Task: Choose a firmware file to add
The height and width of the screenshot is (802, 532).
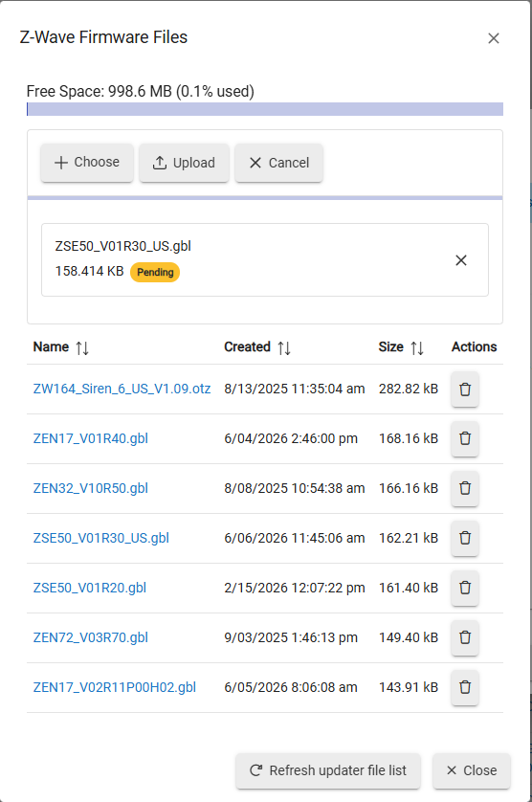Action: (x=87, y=163)
